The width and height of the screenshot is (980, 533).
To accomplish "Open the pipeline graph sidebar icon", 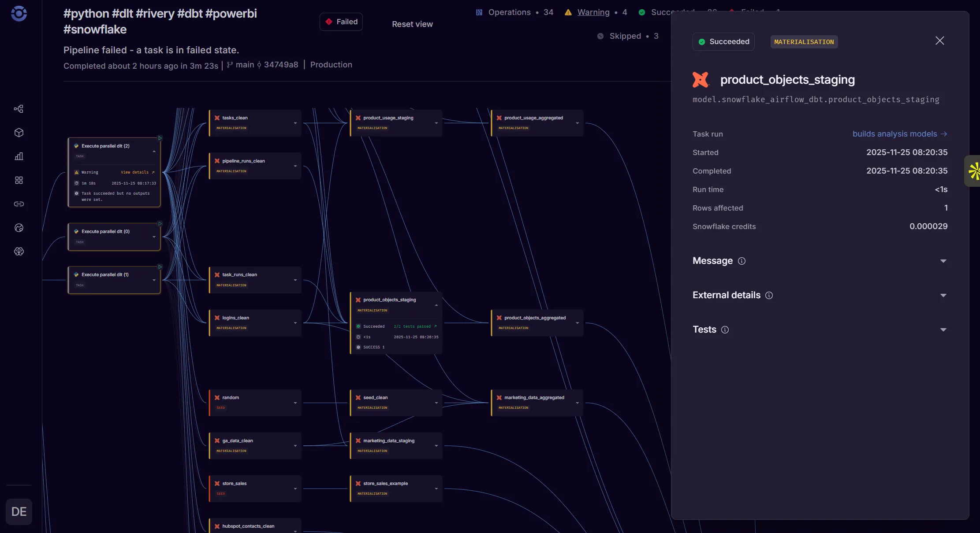I will pos(19,109).
